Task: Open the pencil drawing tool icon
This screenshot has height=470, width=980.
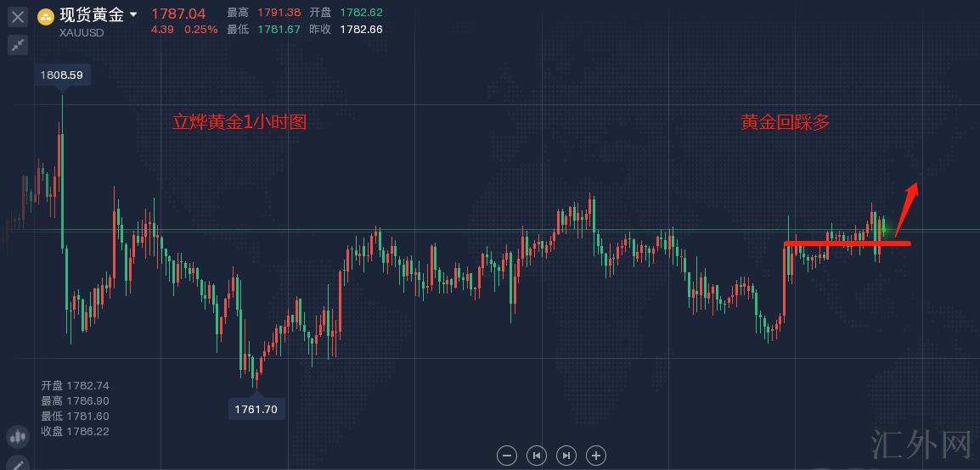Action: tap(18, 464)
